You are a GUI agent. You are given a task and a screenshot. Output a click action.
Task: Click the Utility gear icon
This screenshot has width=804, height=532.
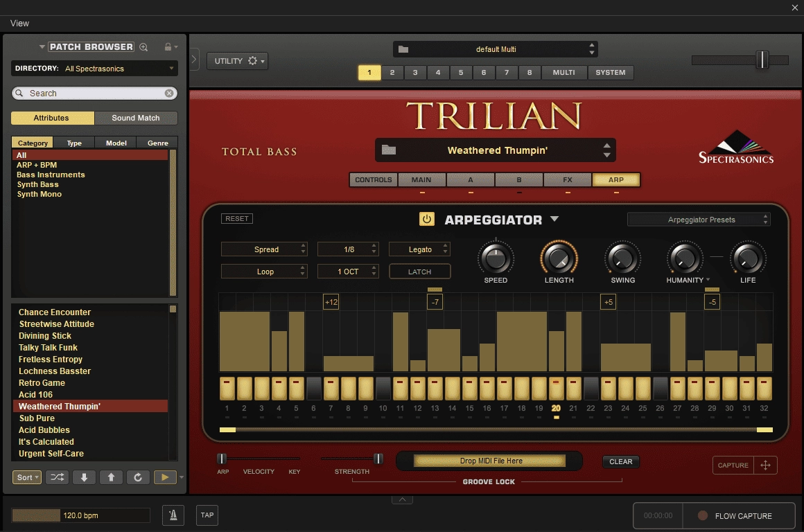tap(253, 60)
